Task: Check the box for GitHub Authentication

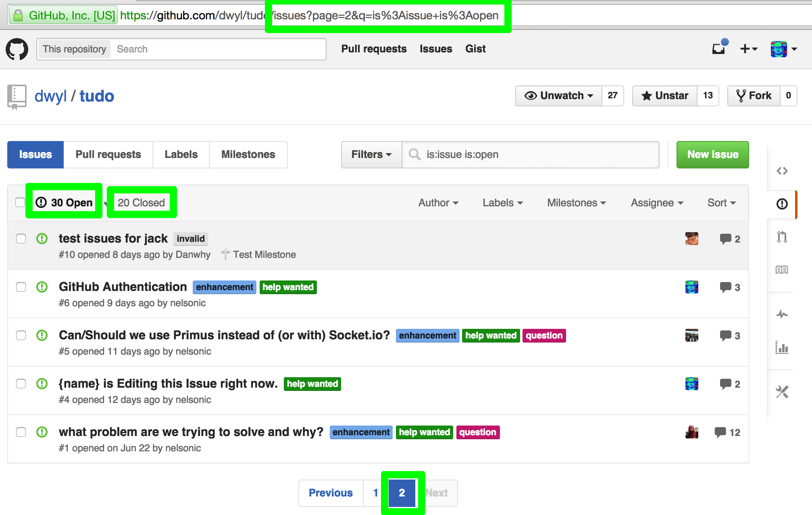Action: [21, 287]
